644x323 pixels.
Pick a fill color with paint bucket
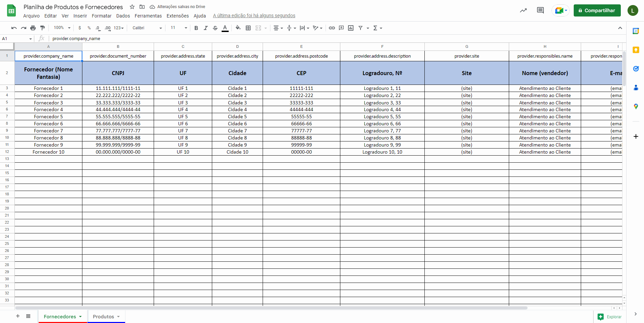click(238, 28)
